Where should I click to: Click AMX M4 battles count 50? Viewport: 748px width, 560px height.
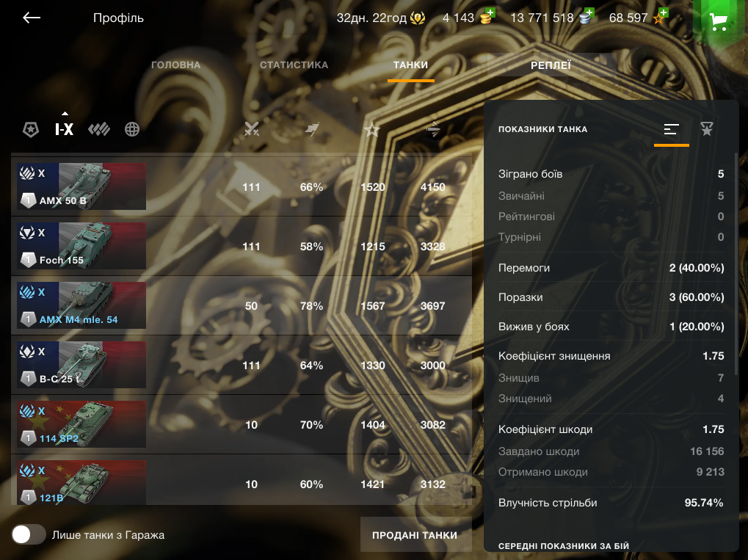251,306
